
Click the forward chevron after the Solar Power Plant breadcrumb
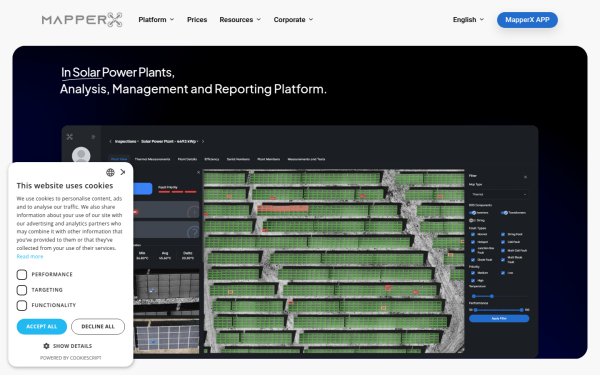coord(203,141)
